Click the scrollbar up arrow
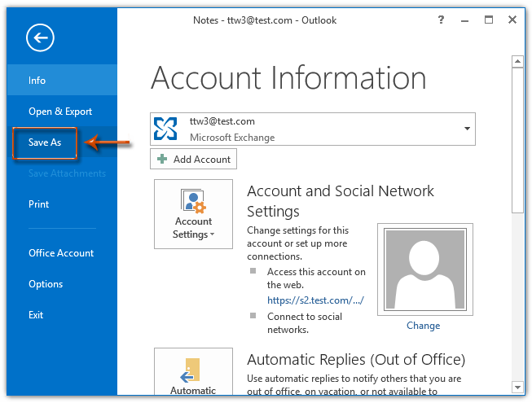Screen dimensions: 532x403 click(517, 61)
